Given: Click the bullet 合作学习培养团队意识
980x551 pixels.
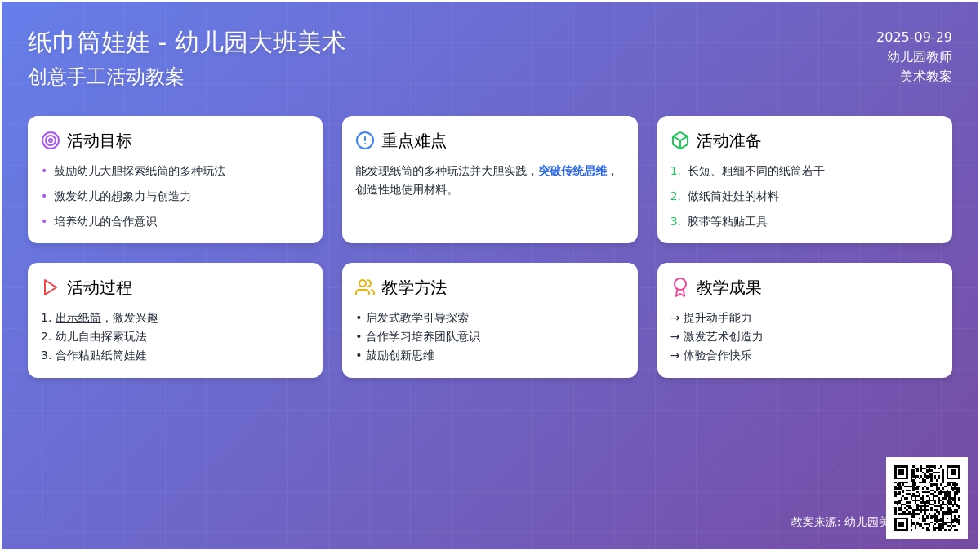Looking at the screenshot, I should [422, 337].
